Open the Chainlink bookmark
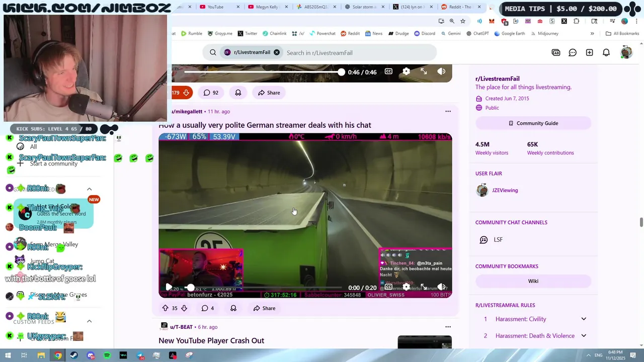The image size is (644, 362). (x=274, y=34)
